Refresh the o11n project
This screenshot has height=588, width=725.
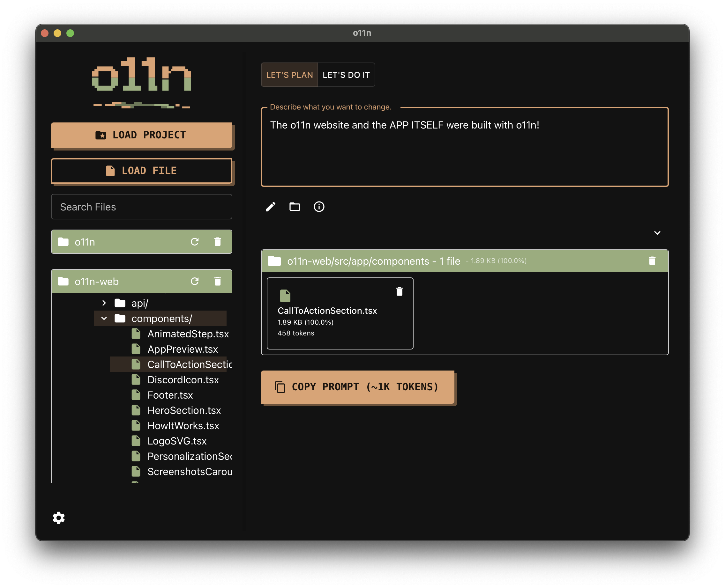pos(195,242)
